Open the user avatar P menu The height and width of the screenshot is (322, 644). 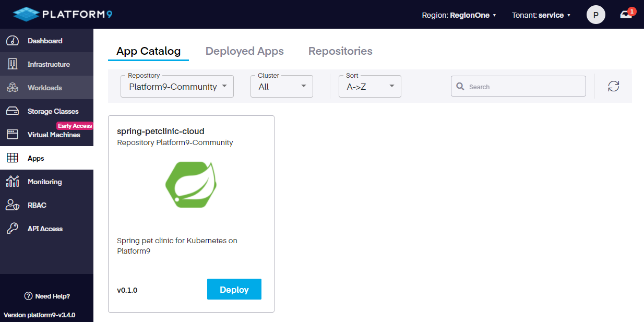point(596,15)
